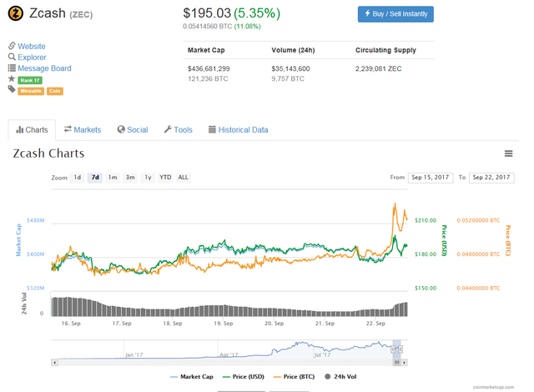Set chart zoom to YTD
This screenshot has width=534, height=392.
(x=165, y=178)
